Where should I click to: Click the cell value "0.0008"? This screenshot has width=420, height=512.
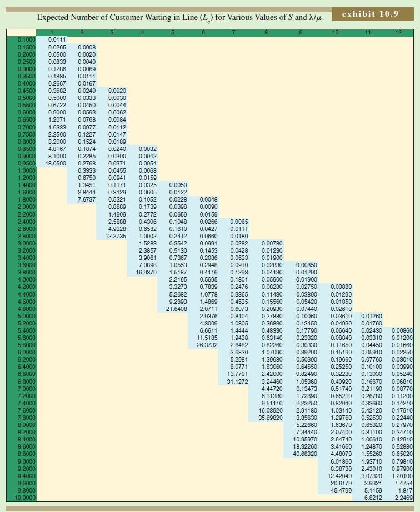point(87,47)
